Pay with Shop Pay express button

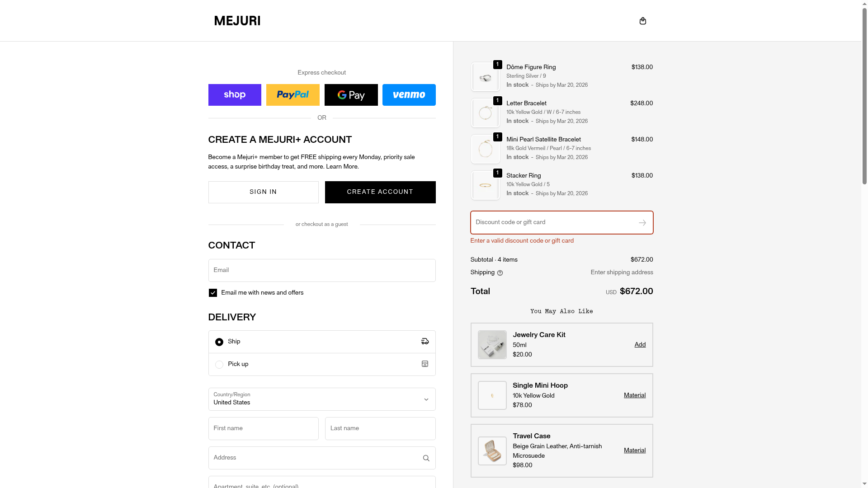tap(235, 95)
